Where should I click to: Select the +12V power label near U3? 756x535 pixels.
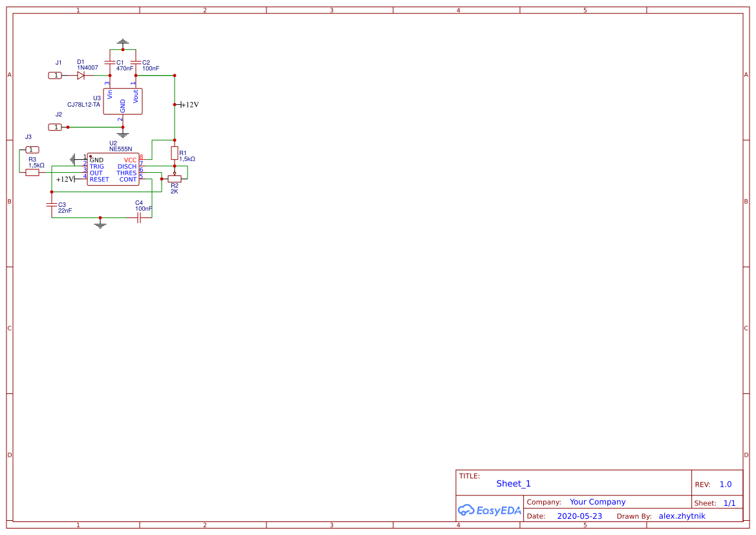click(188, 104)
